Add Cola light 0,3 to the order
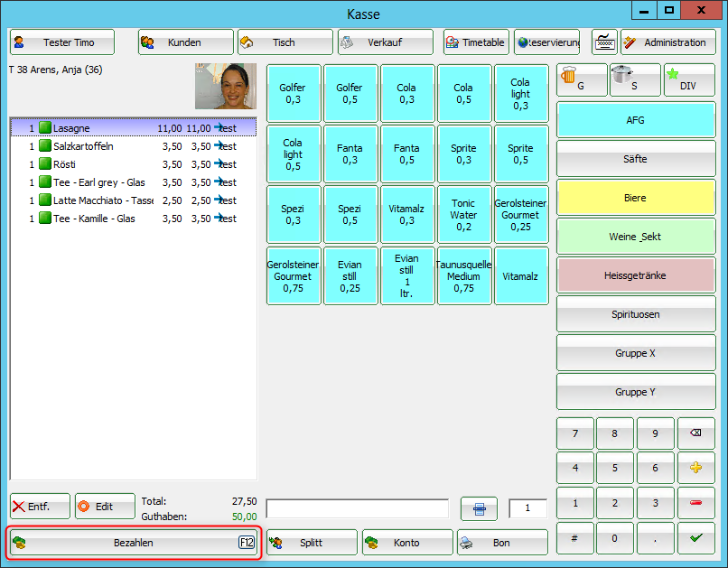The width and height of the screenshot is (728, 568). [520, 93]
